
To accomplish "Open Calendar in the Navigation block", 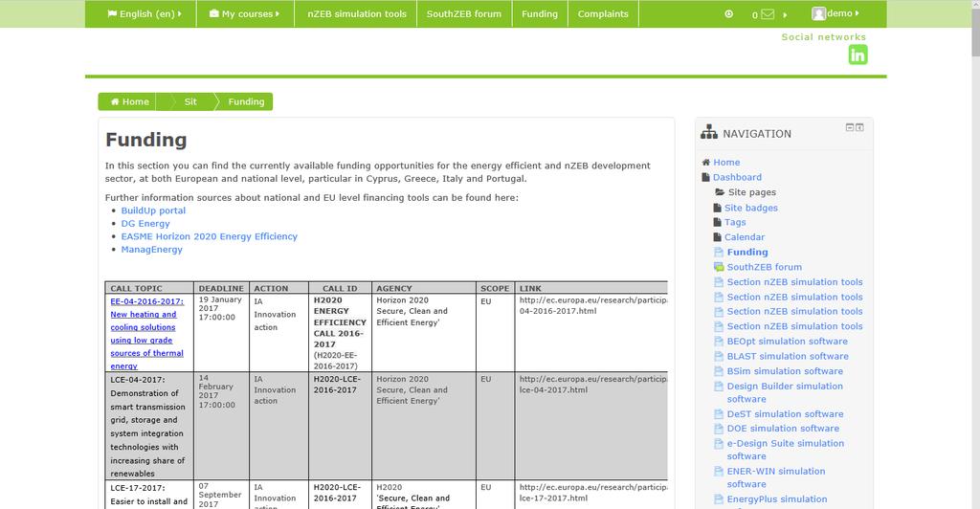I will 745,237.
